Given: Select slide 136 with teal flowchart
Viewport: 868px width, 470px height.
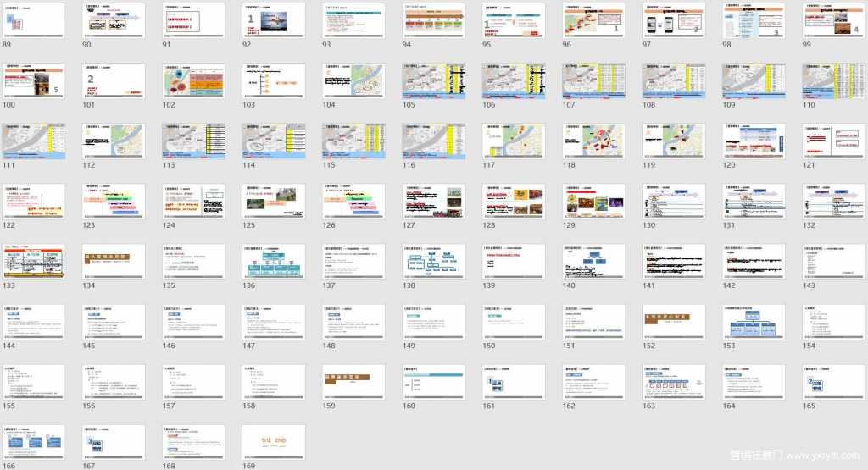Looking at the screenshot, I should tap(275, 262).
